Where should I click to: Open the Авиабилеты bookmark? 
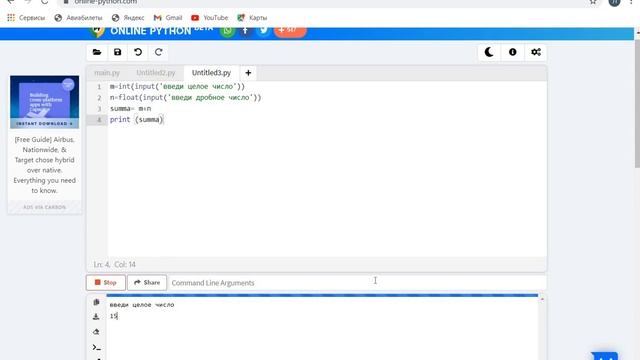[78, 18]
